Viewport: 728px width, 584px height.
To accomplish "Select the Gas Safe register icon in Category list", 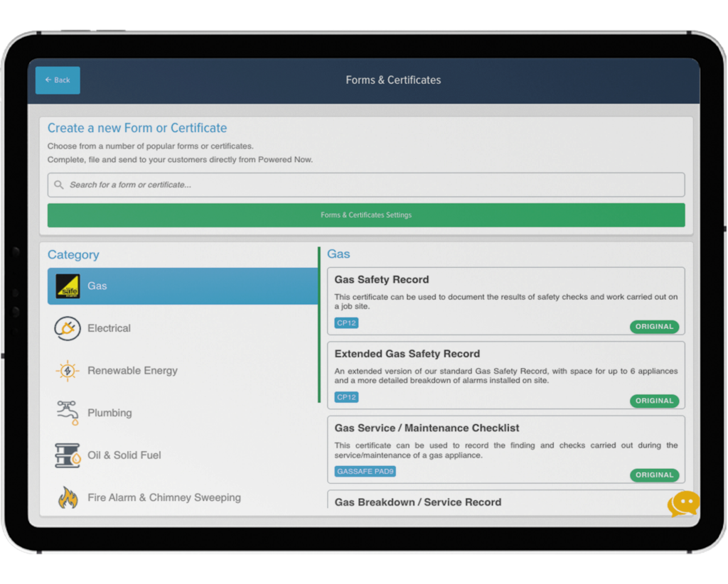I will tap(67, 286).
